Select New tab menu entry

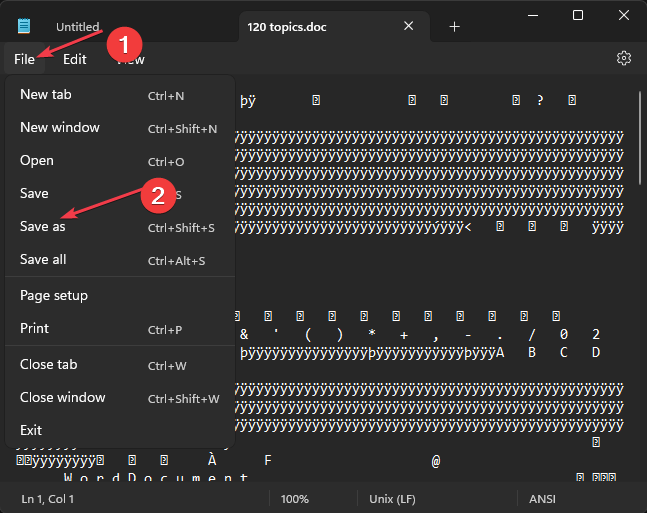click(46, 95)
